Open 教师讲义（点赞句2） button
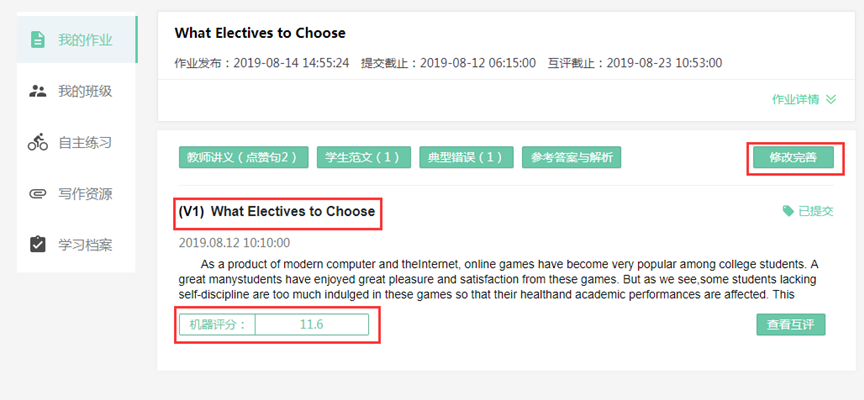This screenshot has height=400, width=864. point(243,158)
